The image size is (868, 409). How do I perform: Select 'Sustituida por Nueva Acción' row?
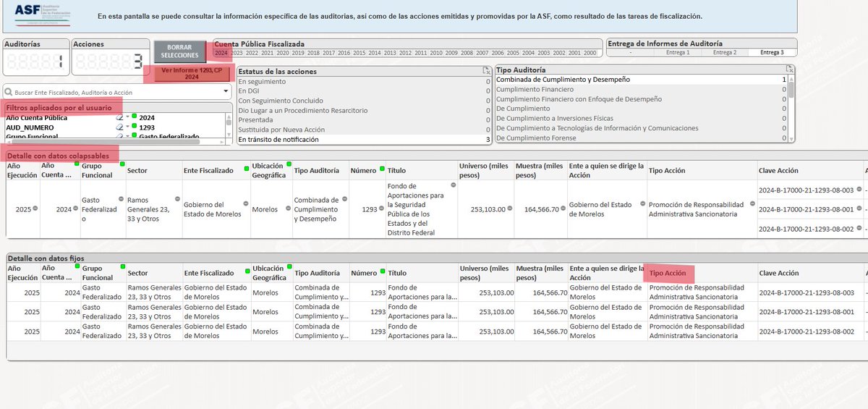tap(364, 129)
